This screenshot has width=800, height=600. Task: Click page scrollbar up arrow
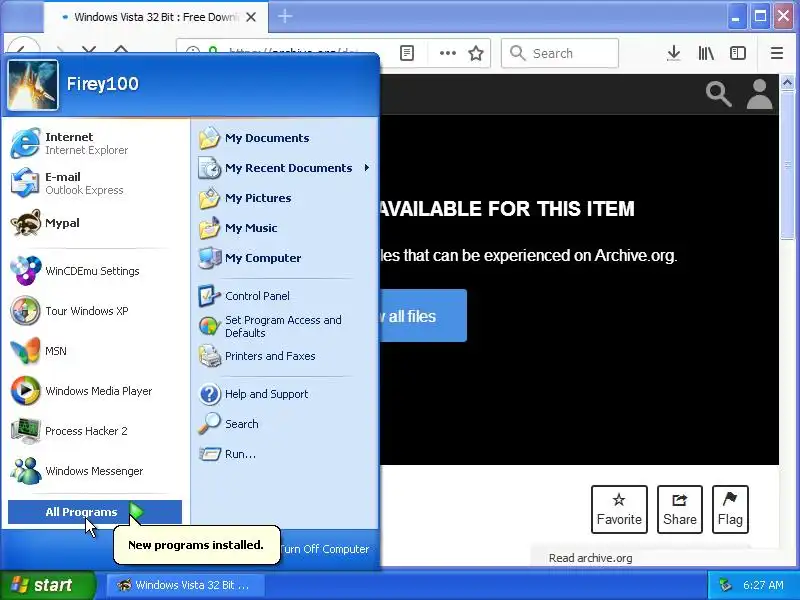coord(787,82)
